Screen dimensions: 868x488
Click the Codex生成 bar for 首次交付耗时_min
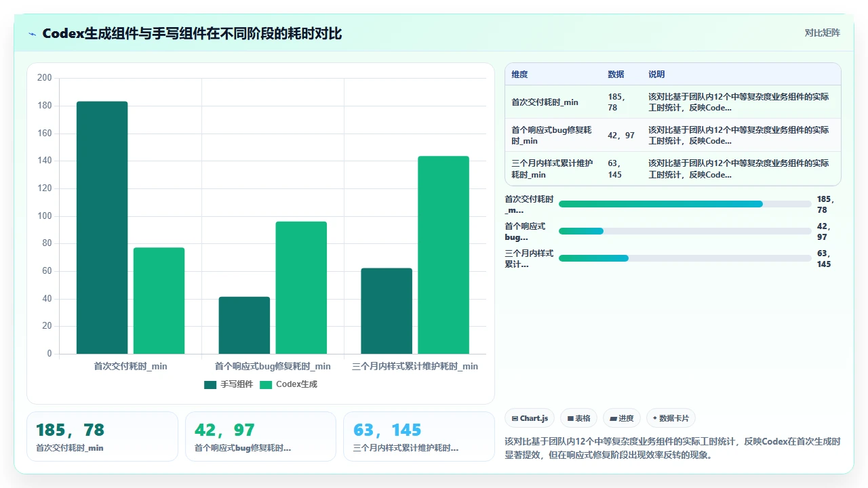coord(159,301)
